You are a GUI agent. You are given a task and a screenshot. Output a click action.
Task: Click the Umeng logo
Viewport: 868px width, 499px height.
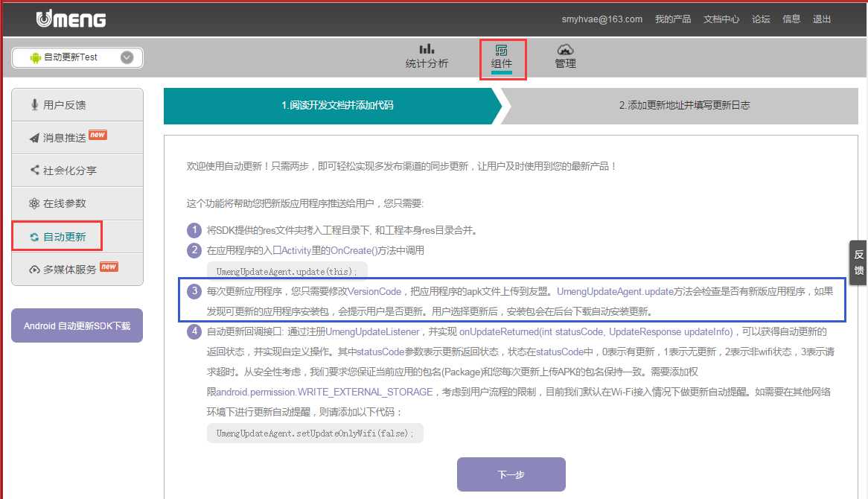tap(71, 19)
